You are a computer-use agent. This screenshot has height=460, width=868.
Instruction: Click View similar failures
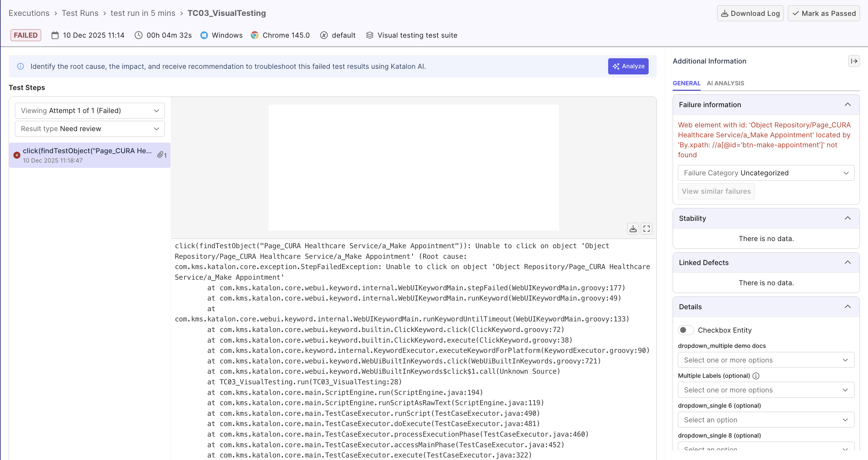tap(716, 191)
